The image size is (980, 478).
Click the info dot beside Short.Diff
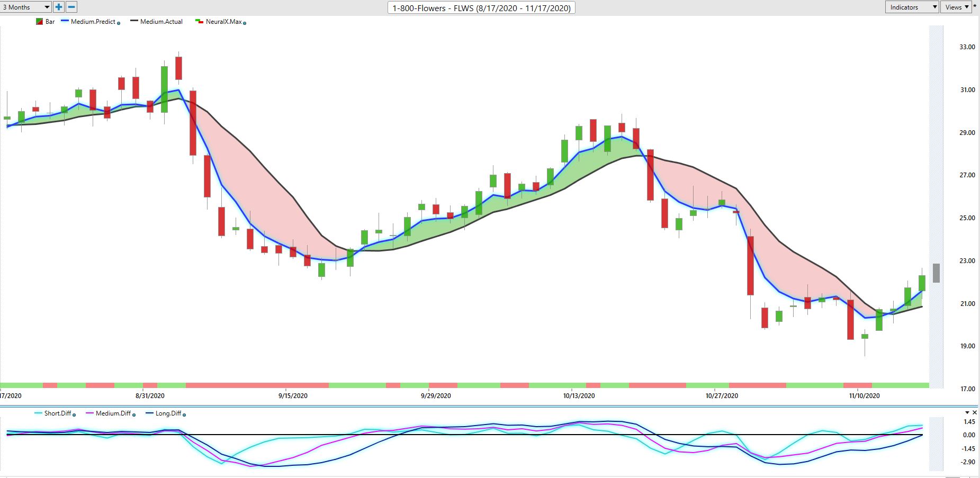tap(74, 414)
